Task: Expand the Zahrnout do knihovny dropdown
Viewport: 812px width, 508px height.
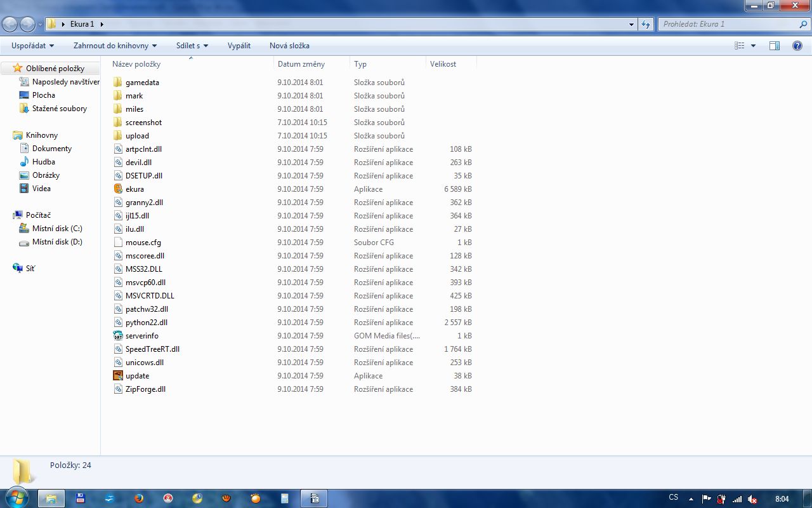Action: coord(115,46)
